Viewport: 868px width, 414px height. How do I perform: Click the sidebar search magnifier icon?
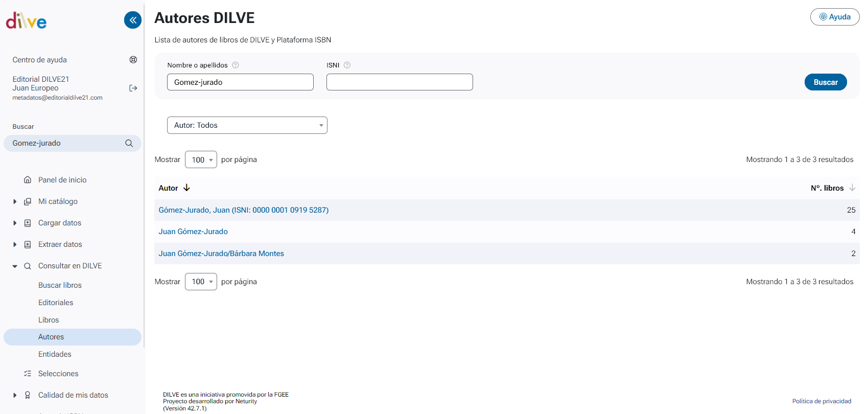[129, 144]
